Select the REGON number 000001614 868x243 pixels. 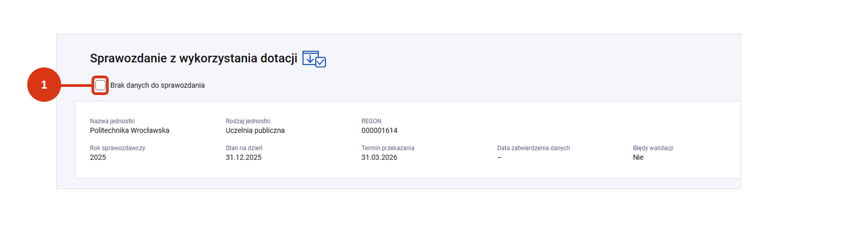[x=379, y=130]
